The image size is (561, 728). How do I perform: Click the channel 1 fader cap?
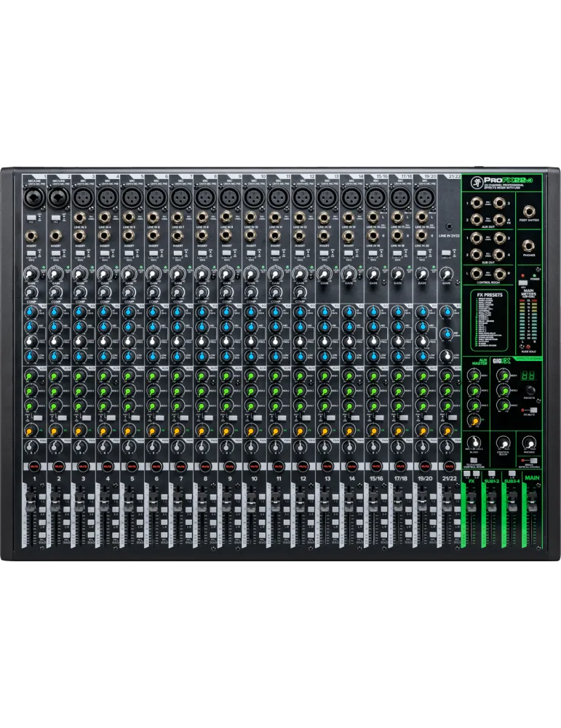(x=30, y=503)
